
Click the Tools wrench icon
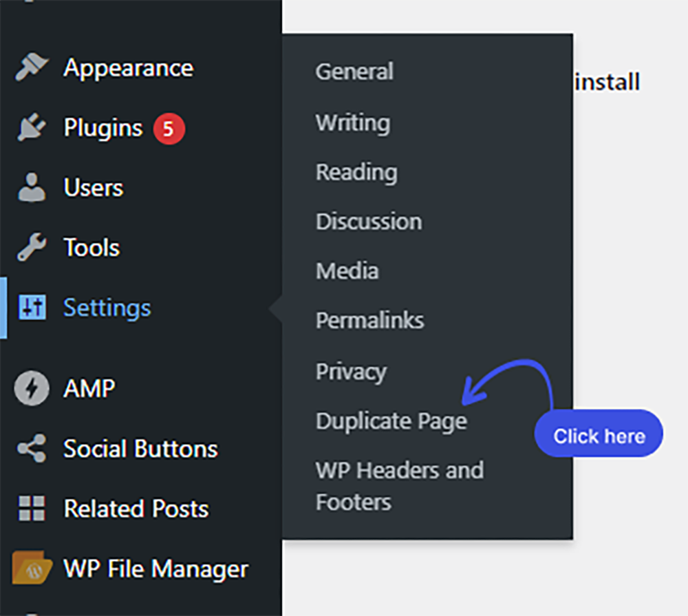click(x=32, y=247)
